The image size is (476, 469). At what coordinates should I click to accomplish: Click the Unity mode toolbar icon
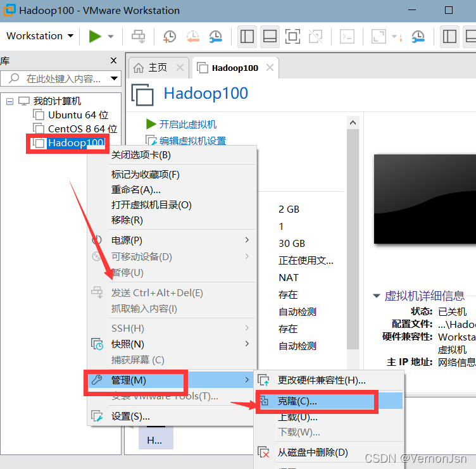[316, 37]
